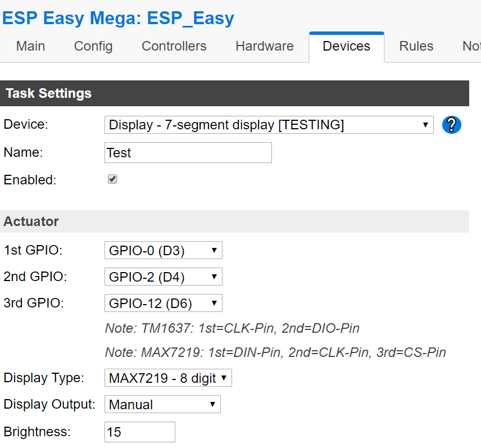Focus the Name text field

(x=188, y=152)
